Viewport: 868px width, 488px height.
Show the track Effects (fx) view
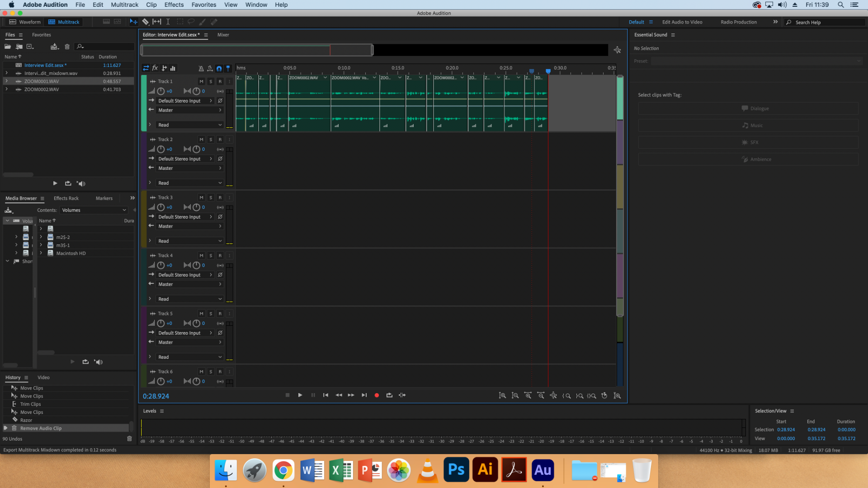click(x=155, y=68)
